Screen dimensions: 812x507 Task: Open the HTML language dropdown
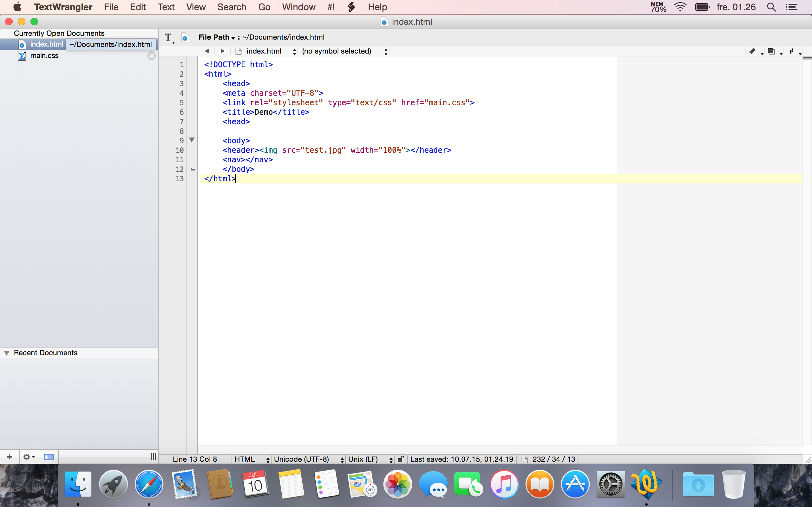coord(252,459)
